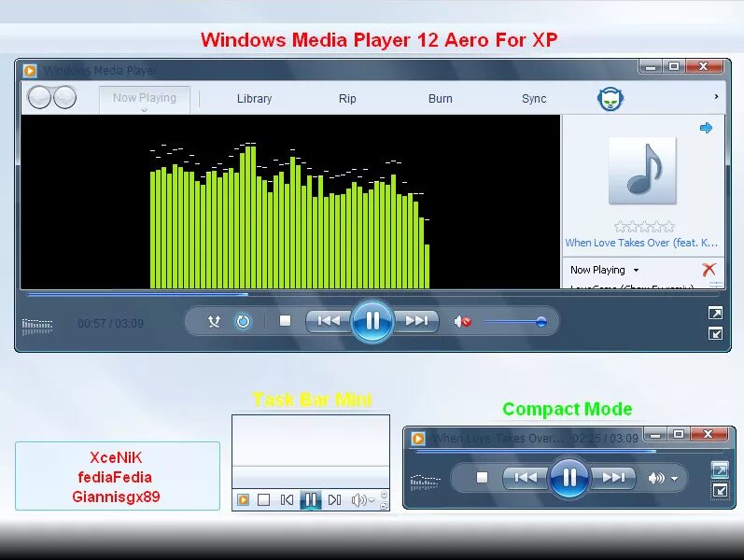Image resolution: width=744 pixels, height=560 pixels.
Task: Toggle shuffle in main player
Action: point(214,322)
